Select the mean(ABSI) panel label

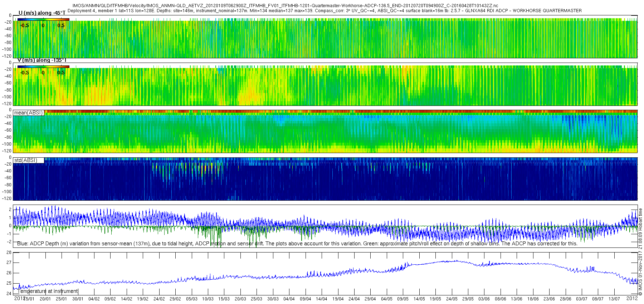(28, 113)
